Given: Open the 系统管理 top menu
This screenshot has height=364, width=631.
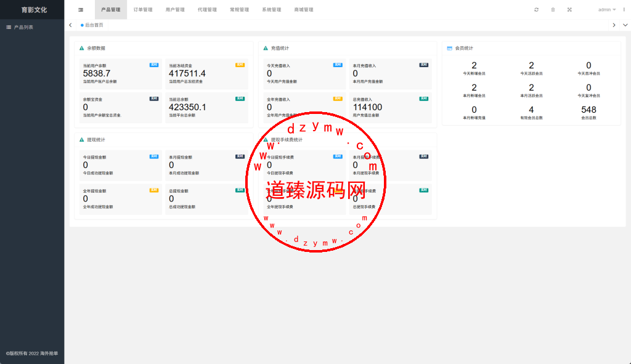Looking at the screenshot, I should [272, 10].
